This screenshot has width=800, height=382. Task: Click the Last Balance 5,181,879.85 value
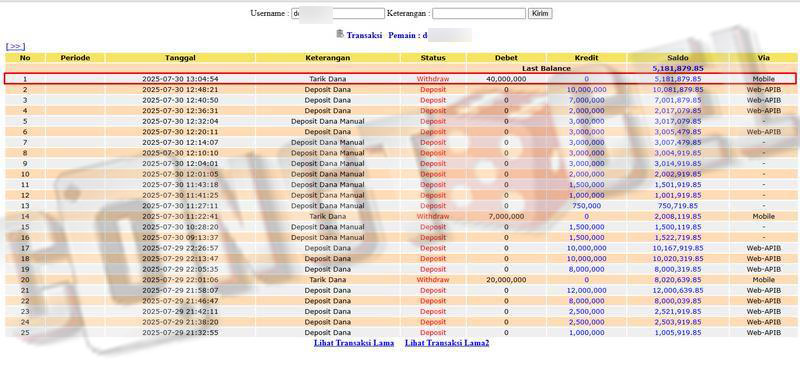678,68
